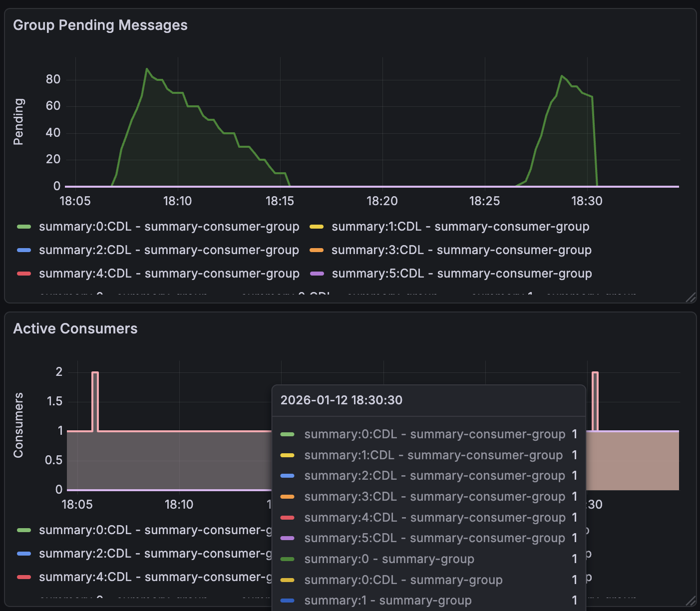Click orange swatch of summary:3:CDL in Pending panel

[317, 250]
